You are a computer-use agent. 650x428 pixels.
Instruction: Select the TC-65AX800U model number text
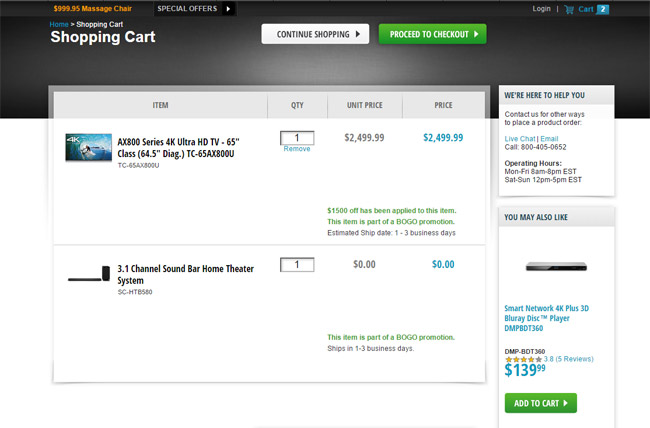(138, 165)
